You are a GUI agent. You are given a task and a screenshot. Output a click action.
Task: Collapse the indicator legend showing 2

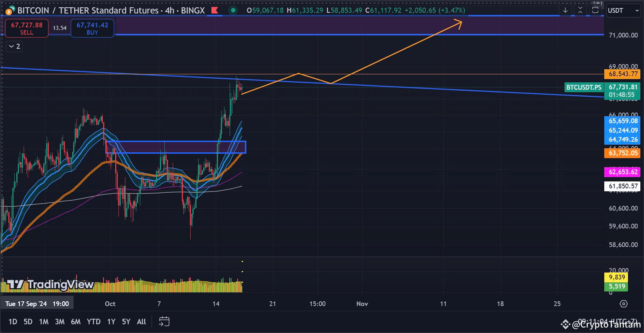[x=14, y=46]
